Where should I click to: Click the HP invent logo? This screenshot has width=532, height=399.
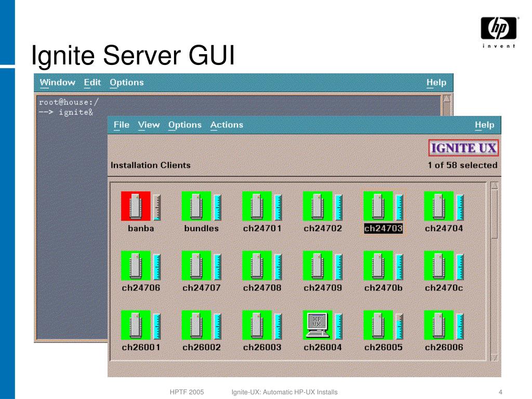(499, 32)
